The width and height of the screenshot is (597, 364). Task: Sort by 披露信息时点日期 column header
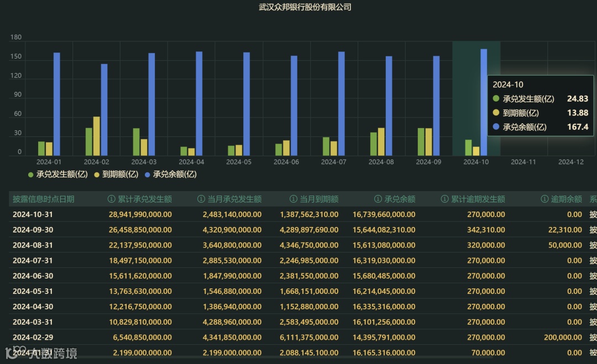(x=44, y=199)
